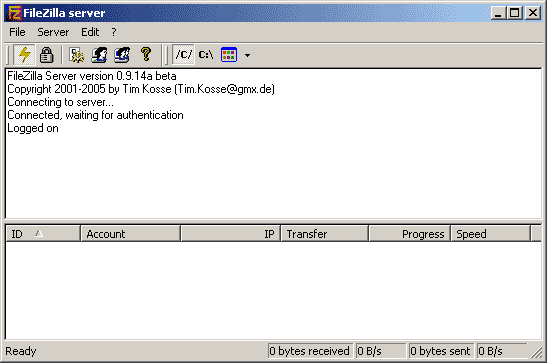Viewport: 547px width, 363px height.
Task: Click the FileZilla Server version log line
Action: pos(92,76)
